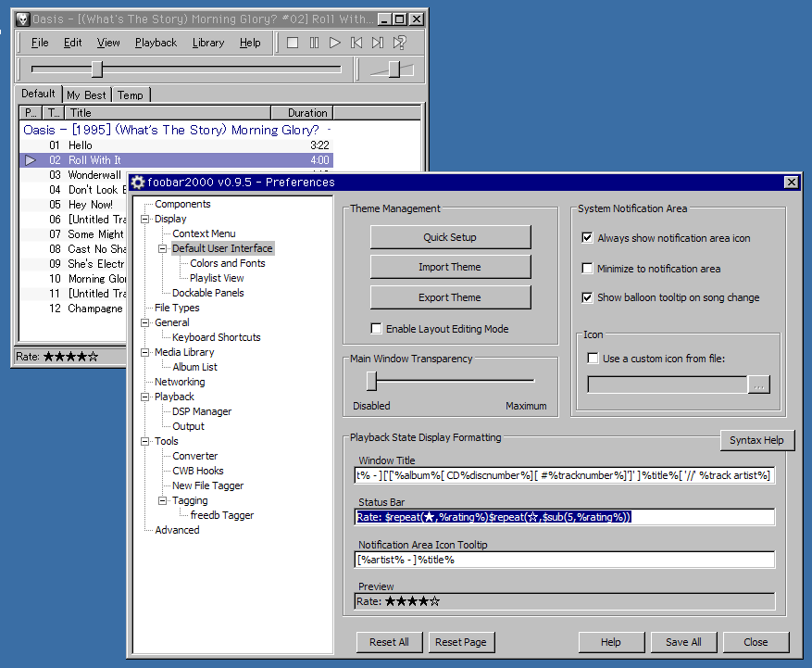This screenshot has width=812, height=668.
Task: Enable Layout Editing Mode checkbox
Action: click(x=377, y=329)
